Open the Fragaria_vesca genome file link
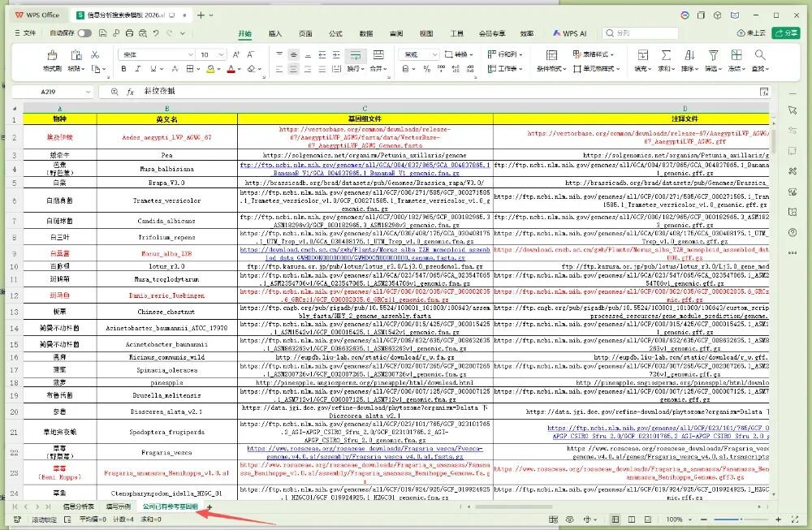812x530 pixels. pyautogui.click(x=365, y=452)
